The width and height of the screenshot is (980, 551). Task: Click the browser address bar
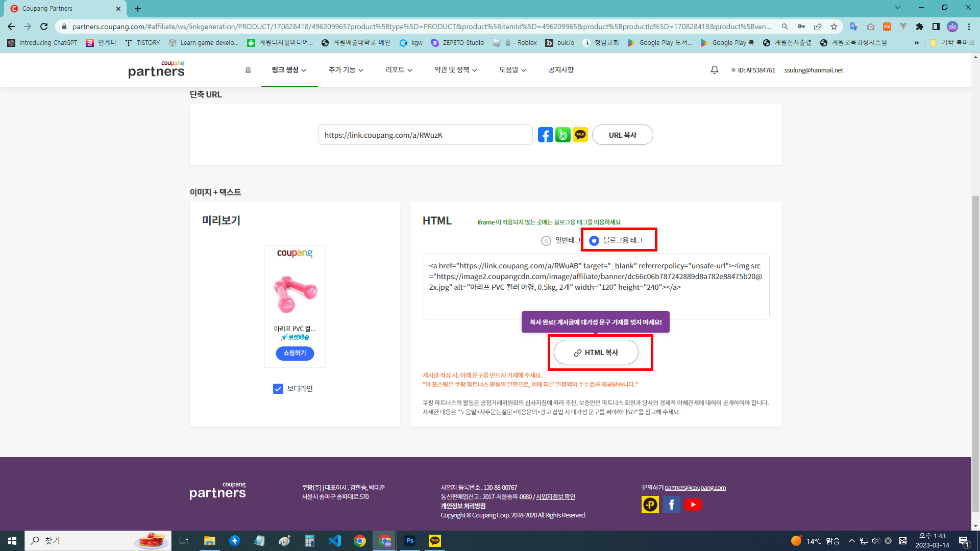(421, 27)
